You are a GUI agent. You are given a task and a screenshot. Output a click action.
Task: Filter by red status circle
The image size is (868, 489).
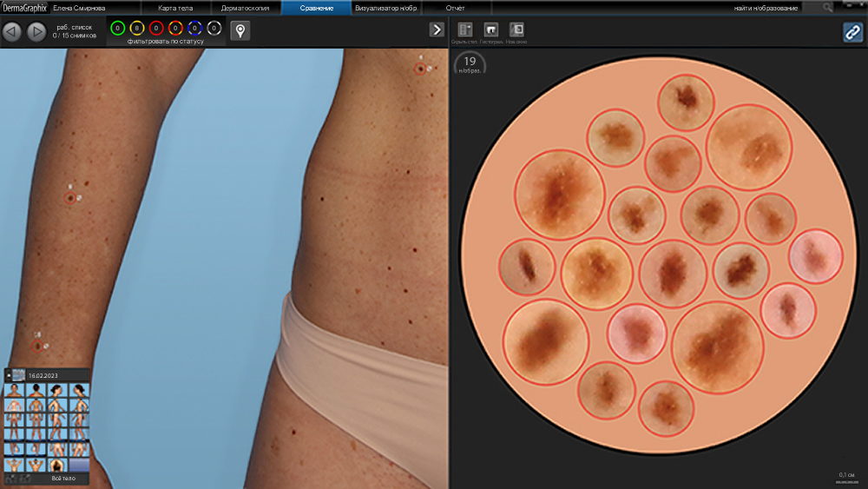click(x=156, y=29)
